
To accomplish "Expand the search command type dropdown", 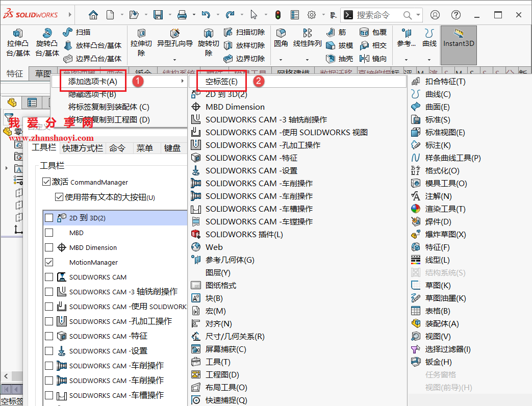I will (x=417, y=15).
